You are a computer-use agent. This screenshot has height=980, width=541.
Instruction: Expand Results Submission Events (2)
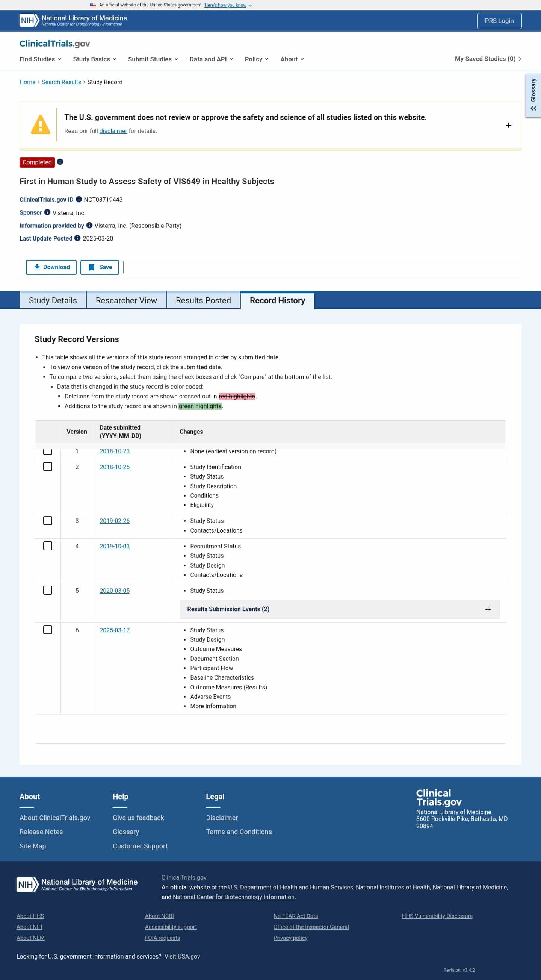coord(340,609)
